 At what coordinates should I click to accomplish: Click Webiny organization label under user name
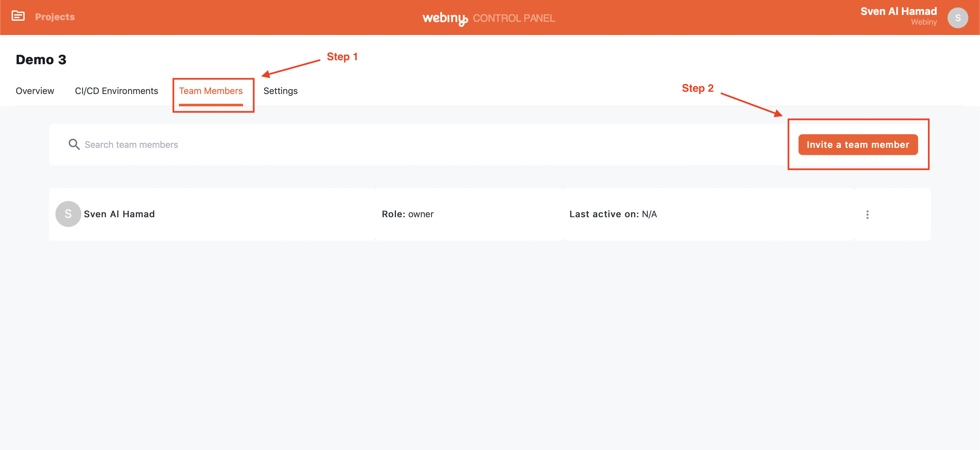tap(923, 22)
